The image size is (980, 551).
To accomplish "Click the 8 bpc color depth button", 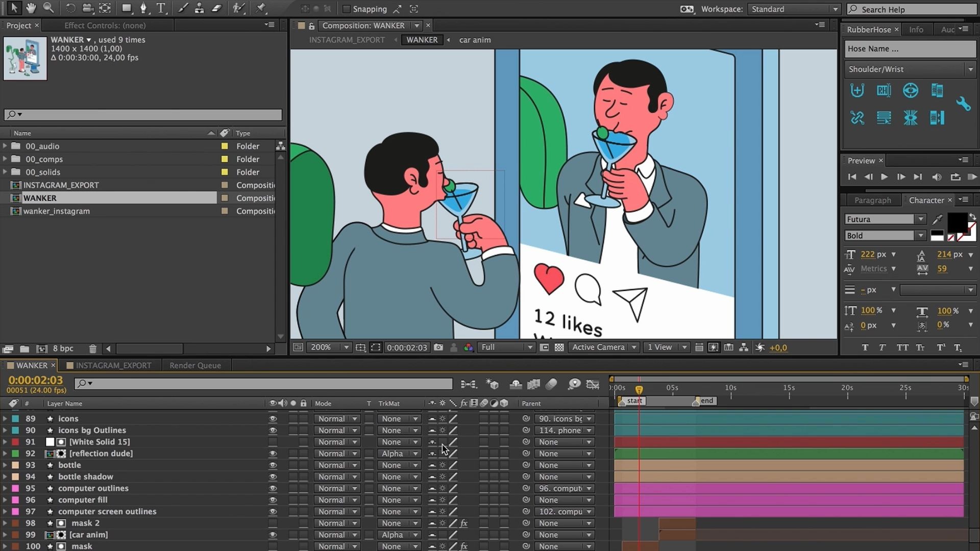I will (x=63, y=348).
